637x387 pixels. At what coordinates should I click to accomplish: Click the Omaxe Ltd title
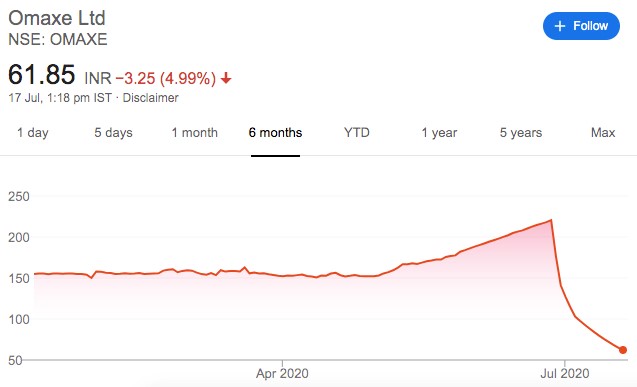(57, 18)
